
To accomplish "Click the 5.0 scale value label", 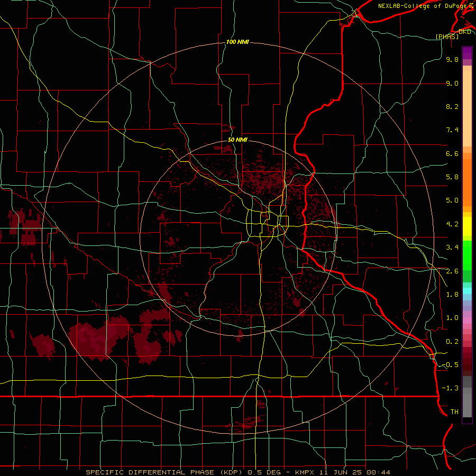I will (x=452, y=200).
